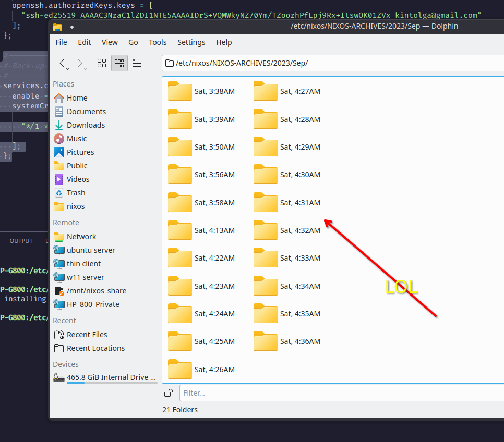Viewport: 504px width, 442px height.
Task: Select folder Sat, 3:38AM
Action: coord(201,91)
